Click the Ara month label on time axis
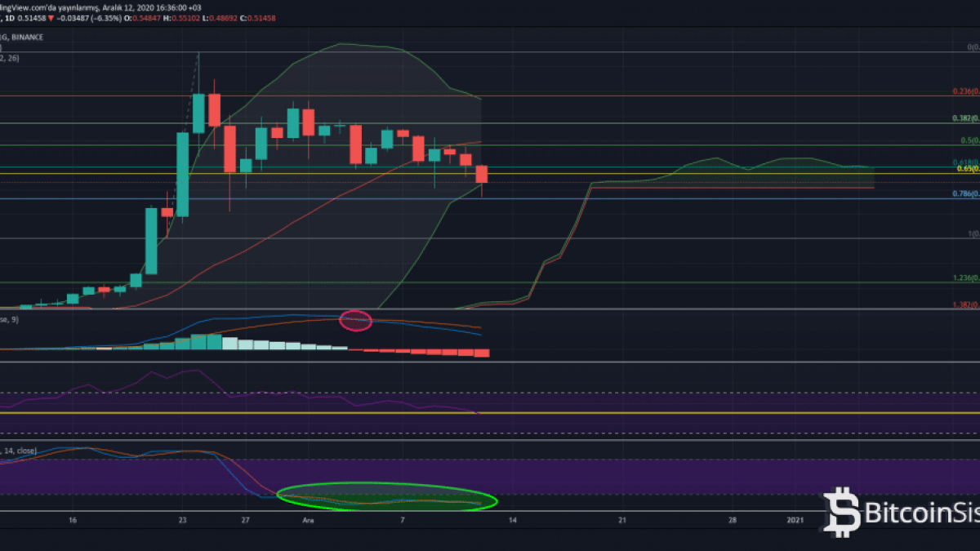The width and height of the screenshot is (980, 551). point(308,519)
